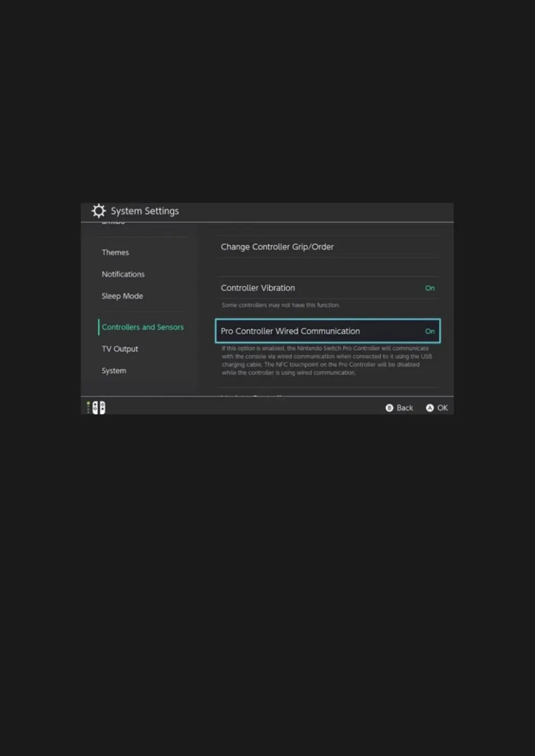
Task: Click the Back label
Action: tap(405, 408)
